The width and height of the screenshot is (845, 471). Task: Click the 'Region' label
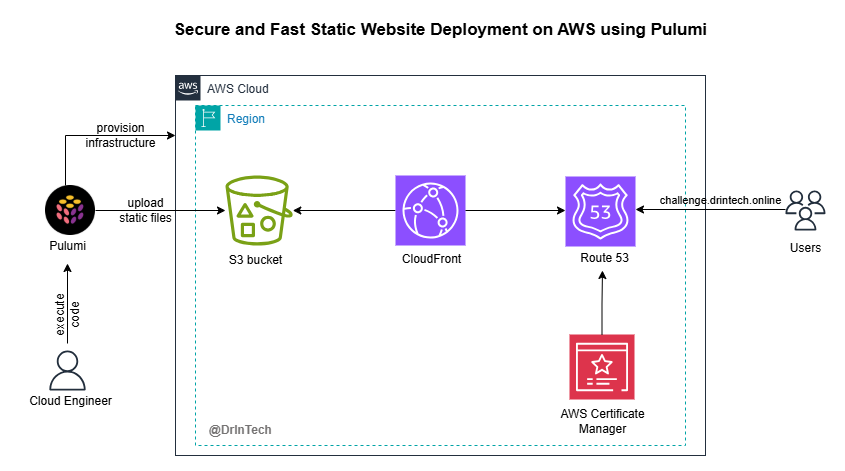click(x=246, y=119)
